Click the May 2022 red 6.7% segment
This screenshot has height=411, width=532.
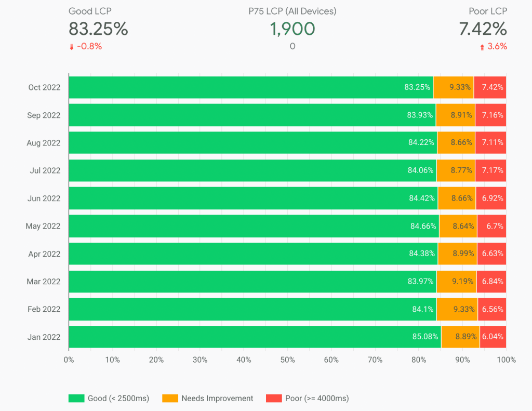(491, 226)
